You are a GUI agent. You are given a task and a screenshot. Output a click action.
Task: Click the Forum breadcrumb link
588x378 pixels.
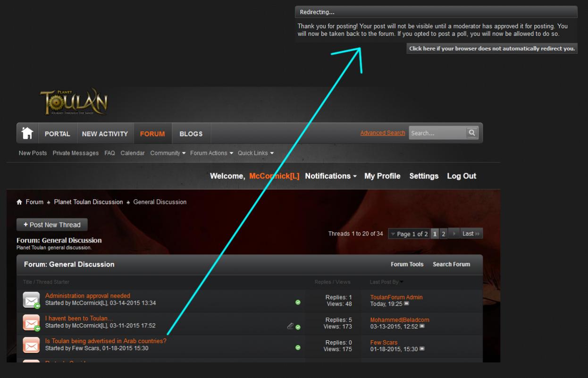pyautogui.click(x=34, y=202)
